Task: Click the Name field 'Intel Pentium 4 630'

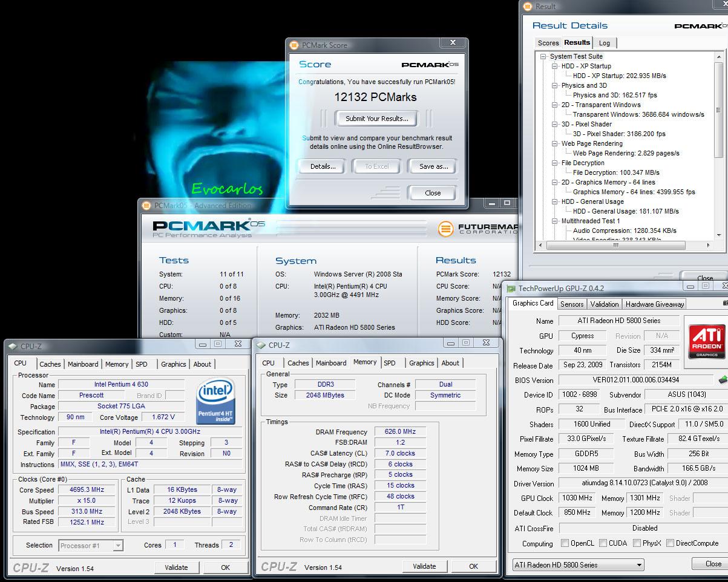Action: coord(121,384)
